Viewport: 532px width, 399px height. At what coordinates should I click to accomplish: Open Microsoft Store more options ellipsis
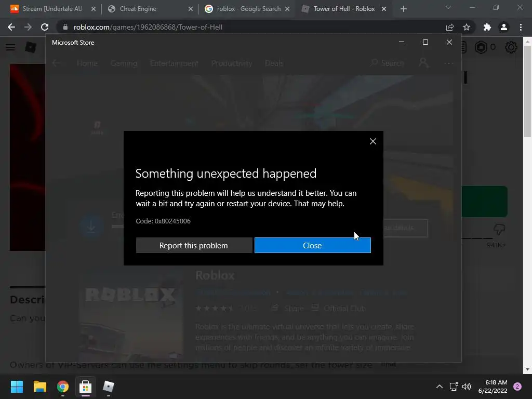click(448, 63)
